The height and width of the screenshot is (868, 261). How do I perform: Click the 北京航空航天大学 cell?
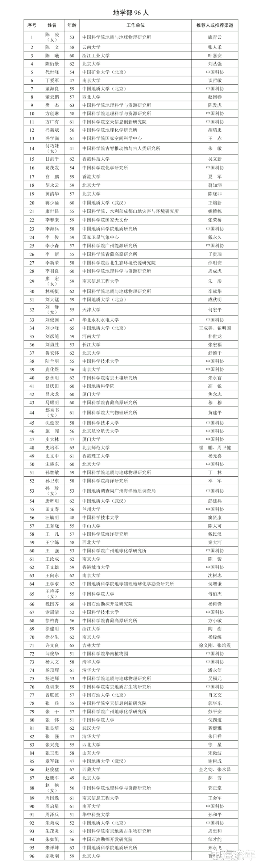(x=100, y=431)
